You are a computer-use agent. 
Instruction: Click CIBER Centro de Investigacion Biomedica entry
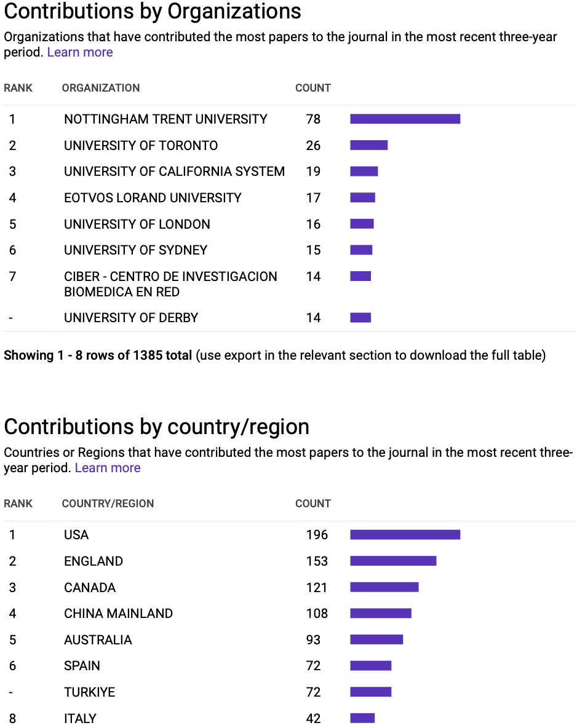click(x=170, y=284)
